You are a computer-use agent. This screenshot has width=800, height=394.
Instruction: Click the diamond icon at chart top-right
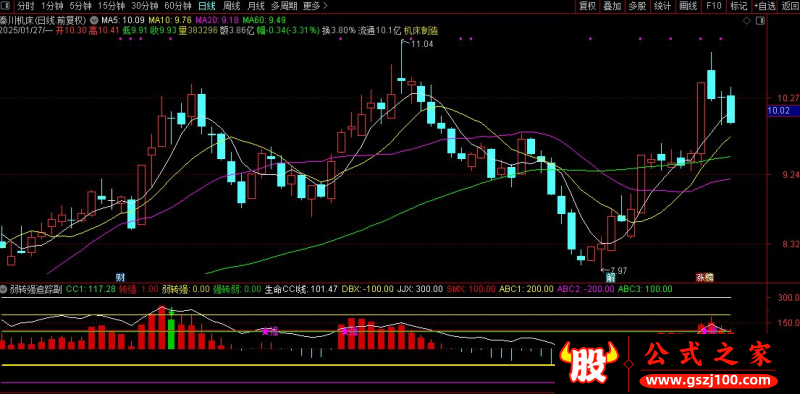(x=746, y=21)
